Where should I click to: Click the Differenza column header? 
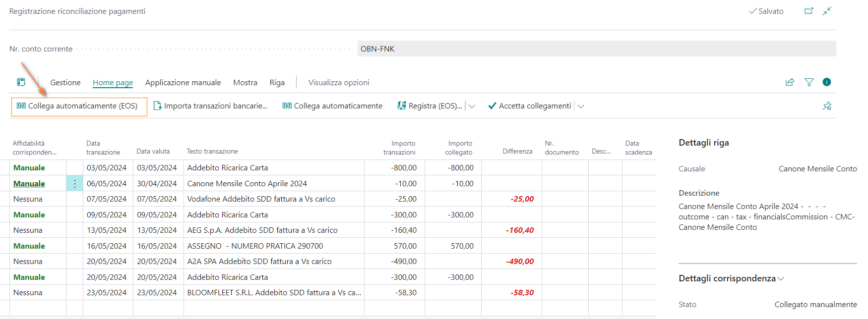[517, 152]
